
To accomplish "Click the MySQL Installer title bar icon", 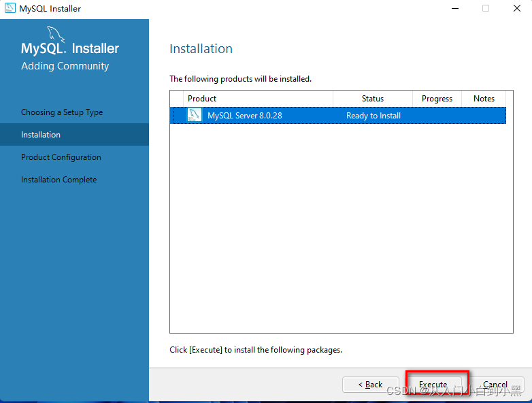I will (x=10, y=7).
